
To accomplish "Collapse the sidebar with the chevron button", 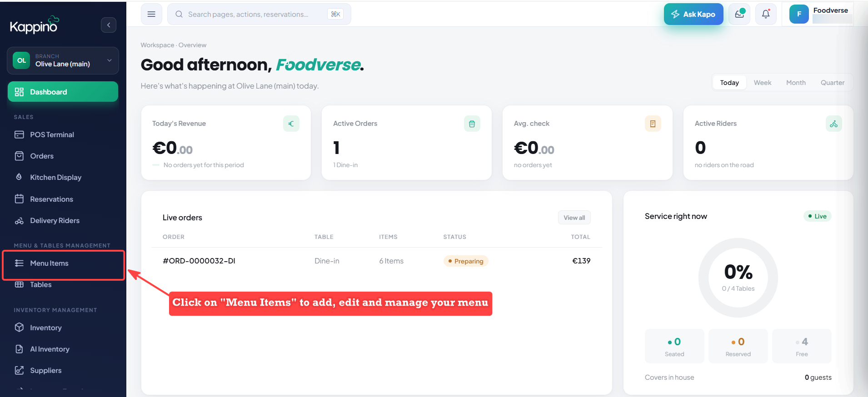I will click(109, 25).
